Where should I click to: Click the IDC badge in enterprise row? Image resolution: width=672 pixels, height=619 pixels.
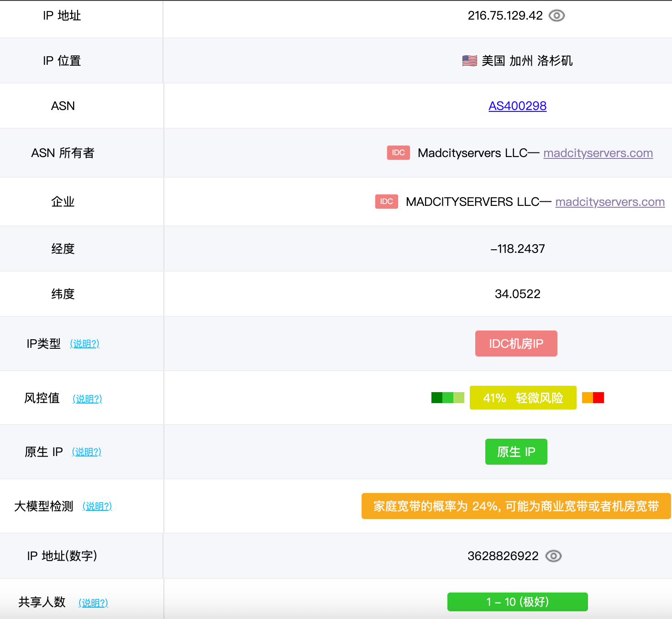386,202
